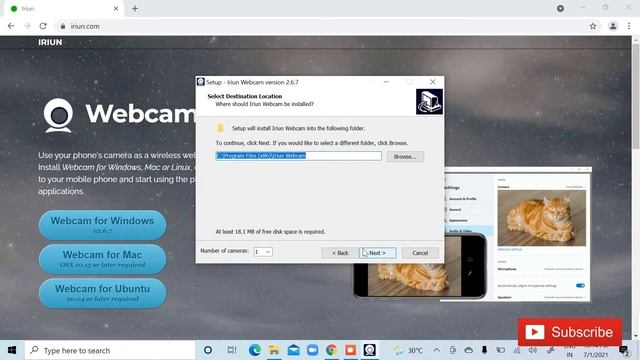
Task: Show hidden system tray icons
Action: pyautogui.click(x=436, y=350)
